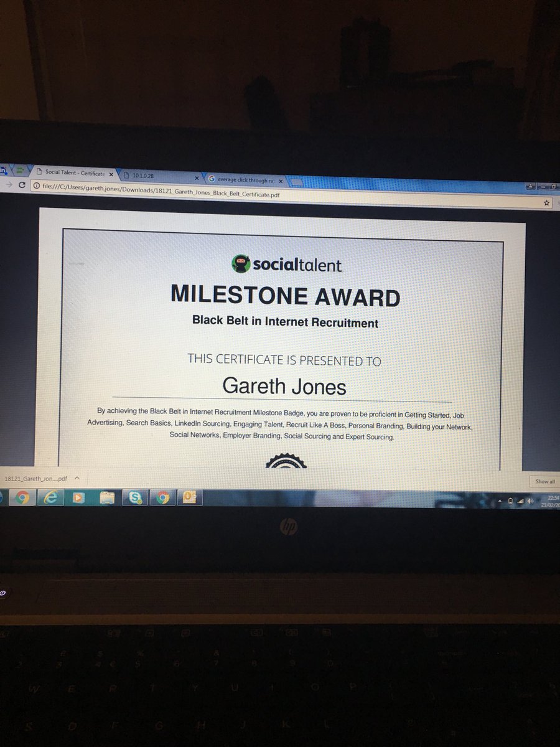Close the 10.1.0.28 tab

[x=197, y=177]
